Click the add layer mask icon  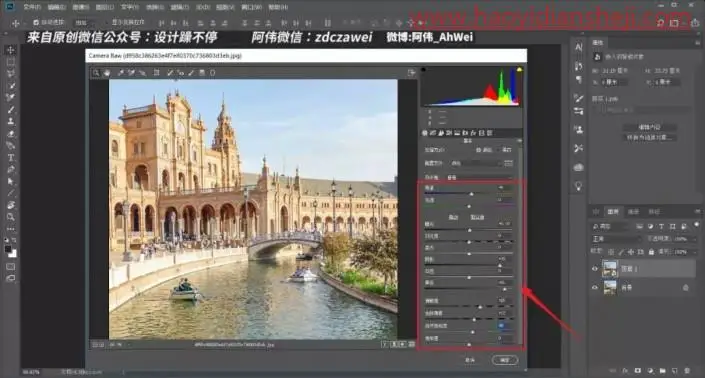(638, 371)
